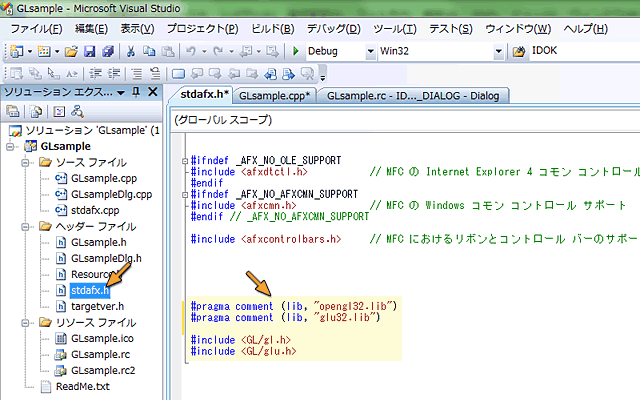
Task: Click the Comment Out Selection icon
Action: pyautogui.click(x=137, y=74)
